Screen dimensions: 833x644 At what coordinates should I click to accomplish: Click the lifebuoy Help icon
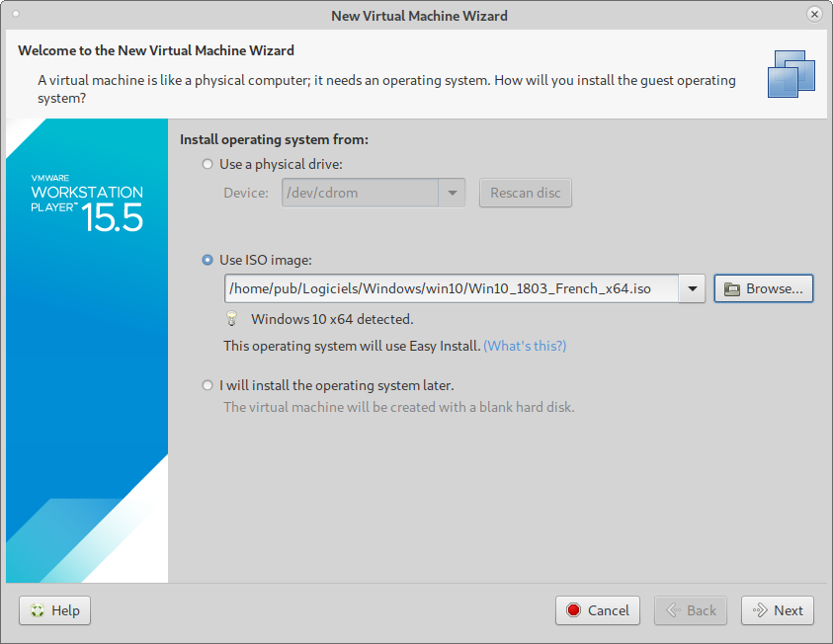click(x=38, y=610)
